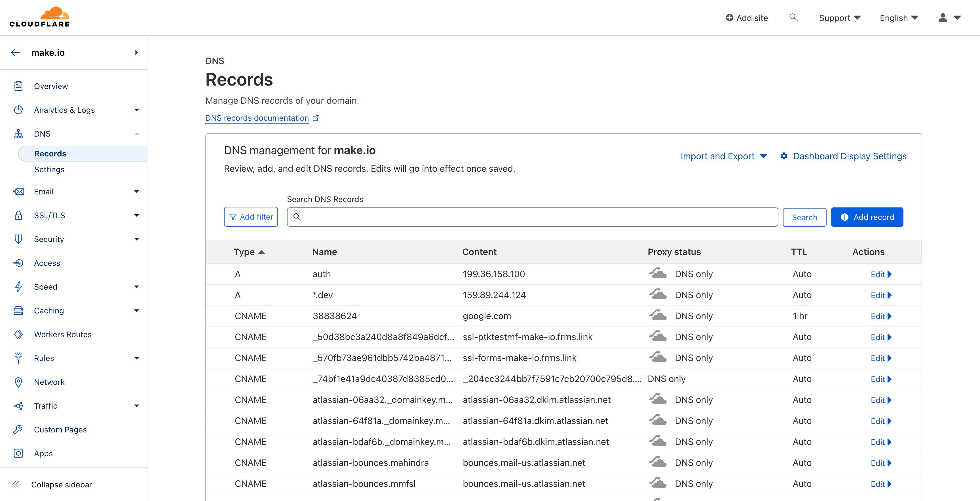Screen dimensions: 980x501
Task: Click the Overview clipboard icon
Action: [x=18, y=86]
